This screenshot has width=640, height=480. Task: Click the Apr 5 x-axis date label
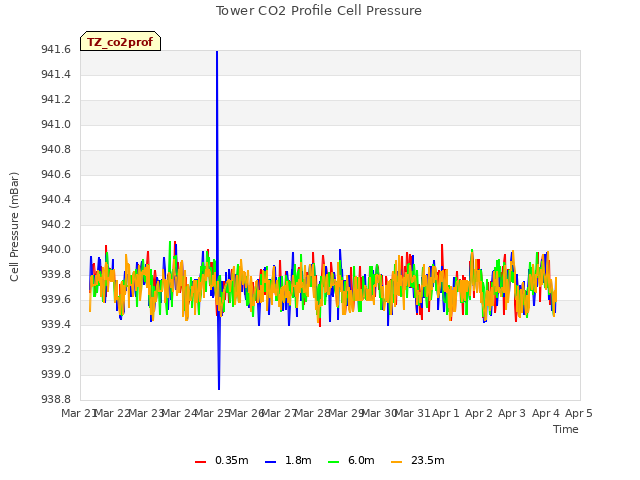[579, 413]
